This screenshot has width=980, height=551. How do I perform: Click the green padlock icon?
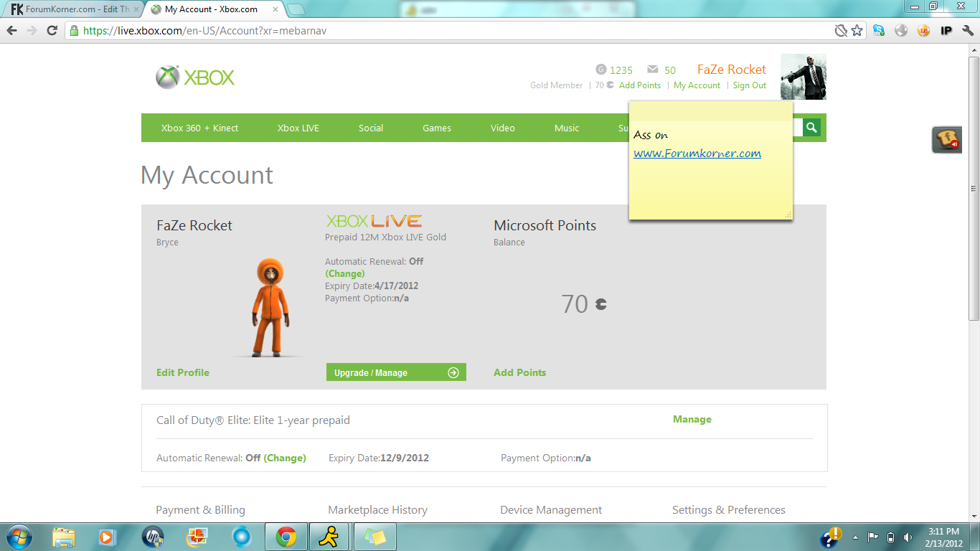(x=74, y=31)
